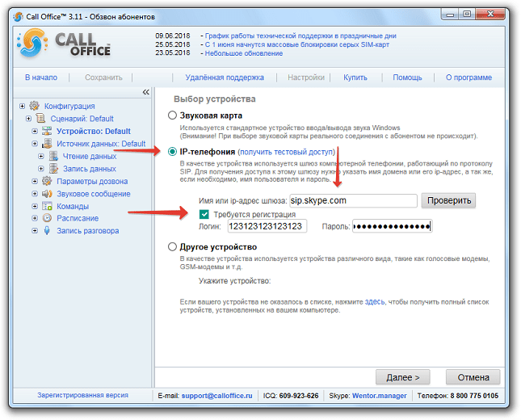Expand the Источник данных: Default node

click(x=35, y=144)
